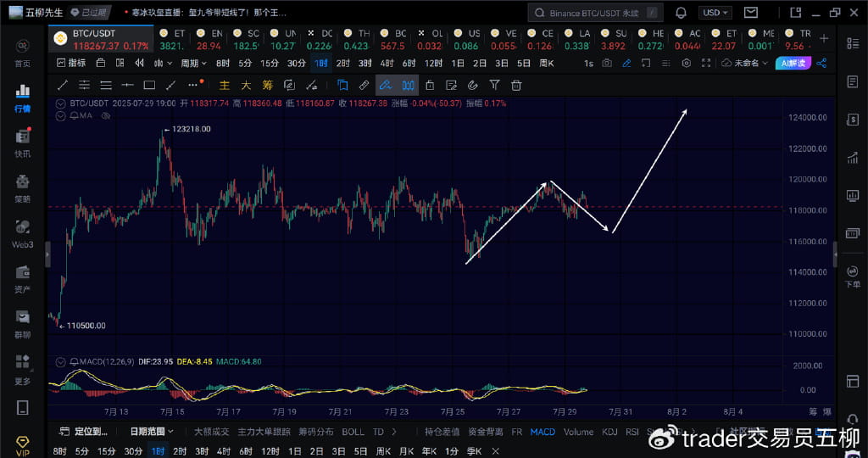Click the AI解读 button

pyautogui.click(x=793, y=63)
